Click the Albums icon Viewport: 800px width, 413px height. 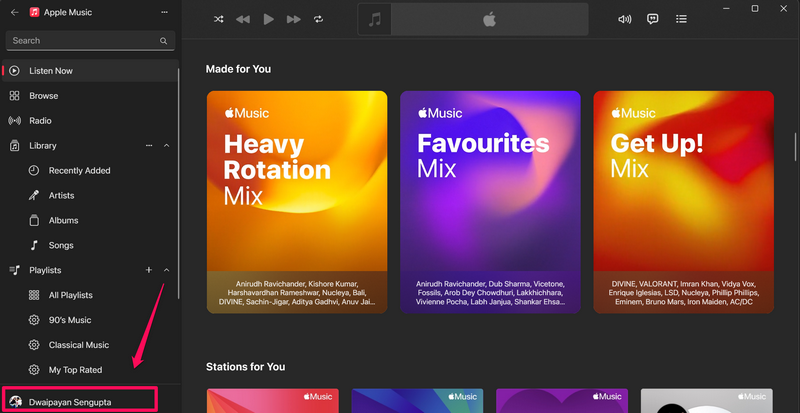point(34,221)
